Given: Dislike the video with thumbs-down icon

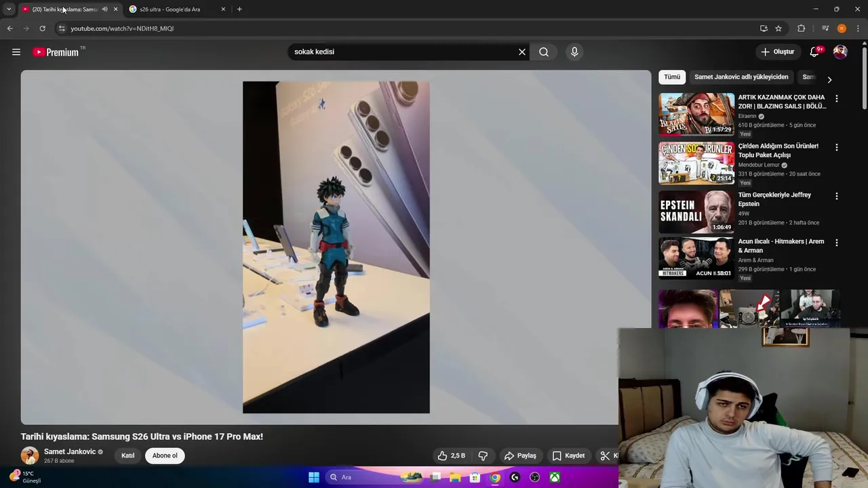Looking at the screenshot, I should tap(483, 455).
